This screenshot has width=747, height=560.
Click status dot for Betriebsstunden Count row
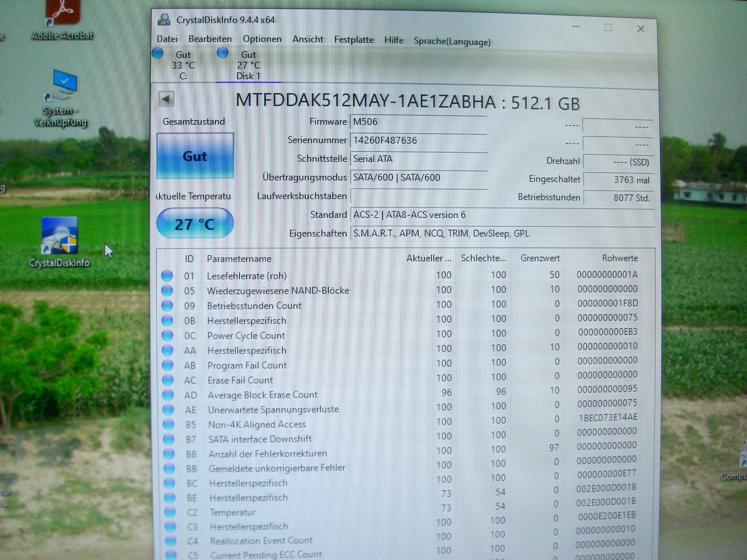tap(167, 305)
